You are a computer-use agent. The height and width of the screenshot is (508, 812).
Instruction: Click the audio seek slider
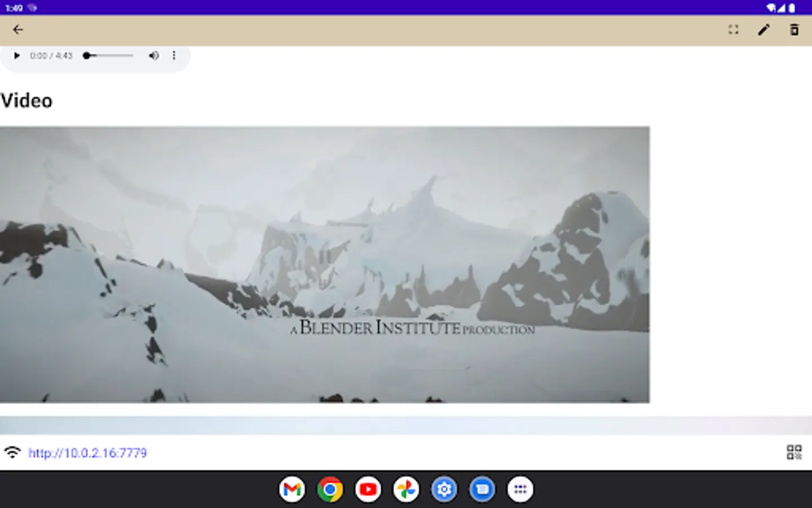108,55
